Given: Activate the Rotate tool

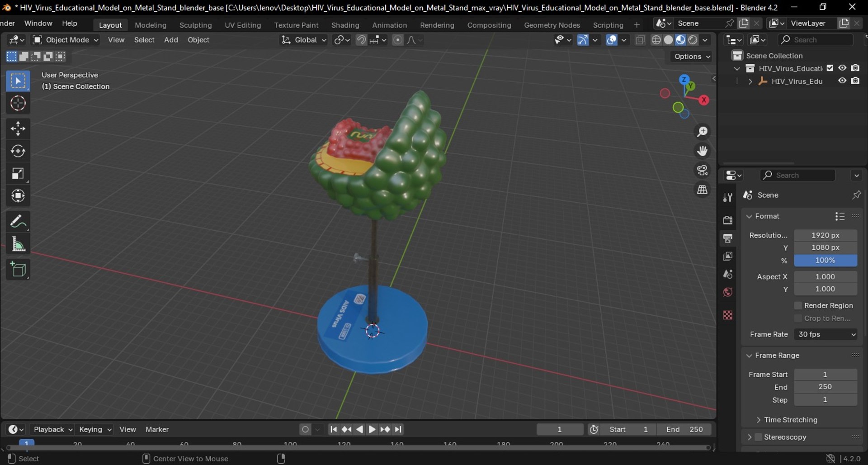Looking at the screenshot, I should [x=18, y=151].
